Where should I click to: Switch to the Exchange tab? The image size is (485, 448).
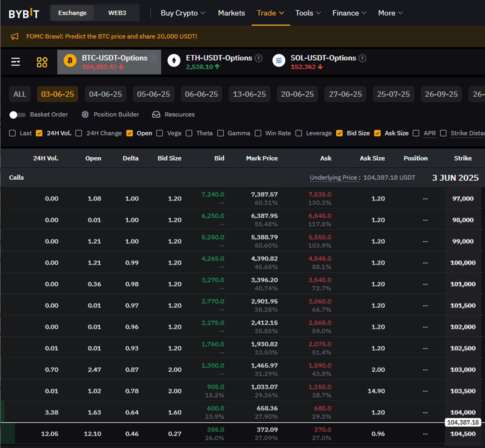click(x=72, y=13)
